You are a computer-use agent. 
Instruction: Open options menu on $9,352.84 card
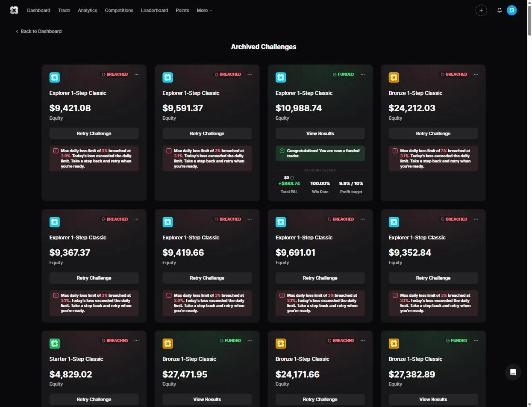pos(476,219)
